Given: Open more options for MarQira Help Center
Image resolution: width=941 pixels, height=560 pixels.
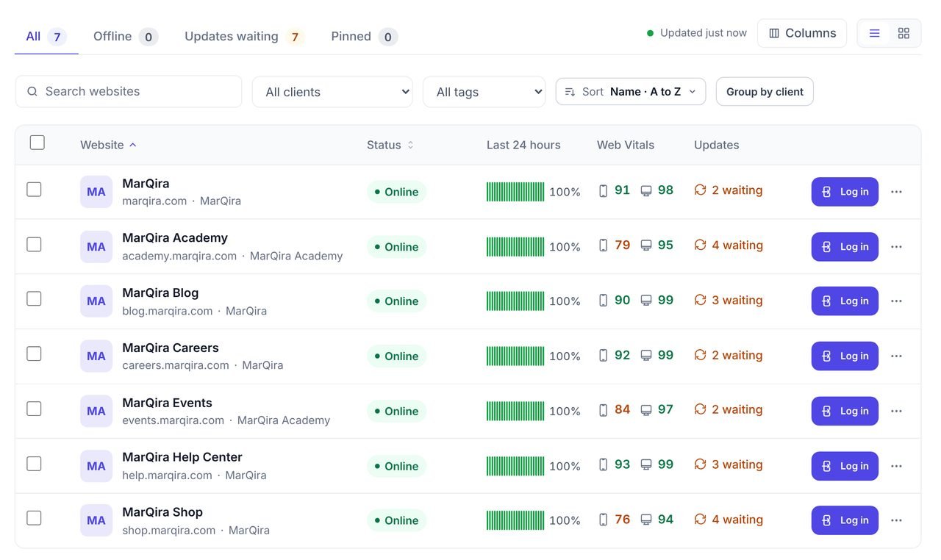Looking at the screenshot, I should click(x=896, y=466).
